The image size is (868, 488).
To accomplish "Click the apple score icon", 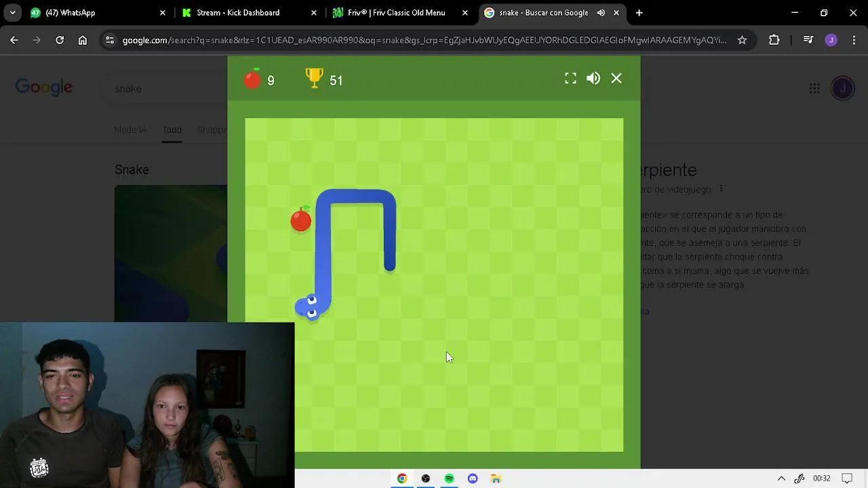I will tap(252, 79).
